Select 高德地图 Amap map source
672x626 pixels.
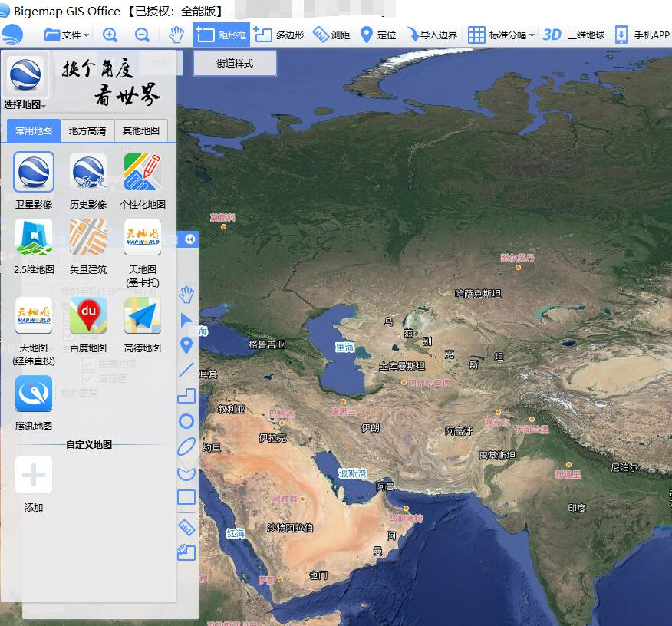tap(143, 316)
